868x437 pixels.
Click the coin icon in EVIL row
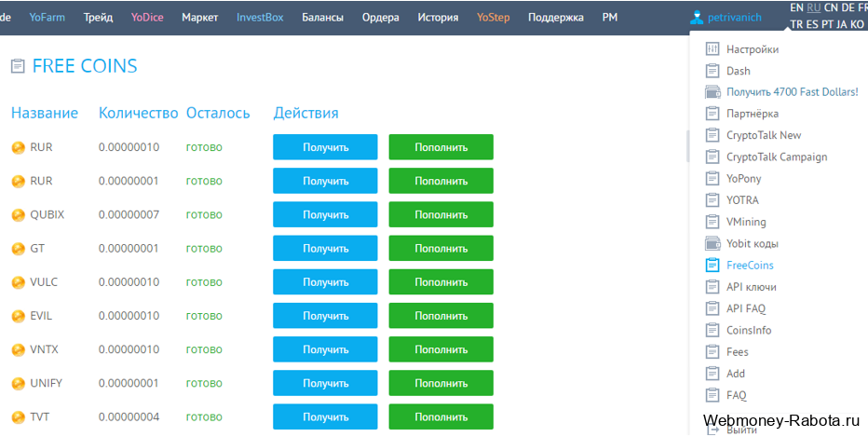tap(19, 316)
